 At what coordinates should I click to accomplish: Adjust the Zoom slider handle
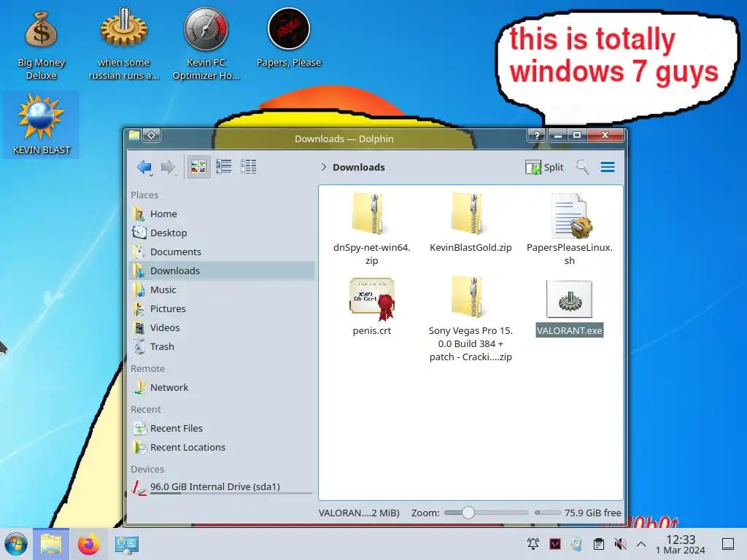(468, 513)
